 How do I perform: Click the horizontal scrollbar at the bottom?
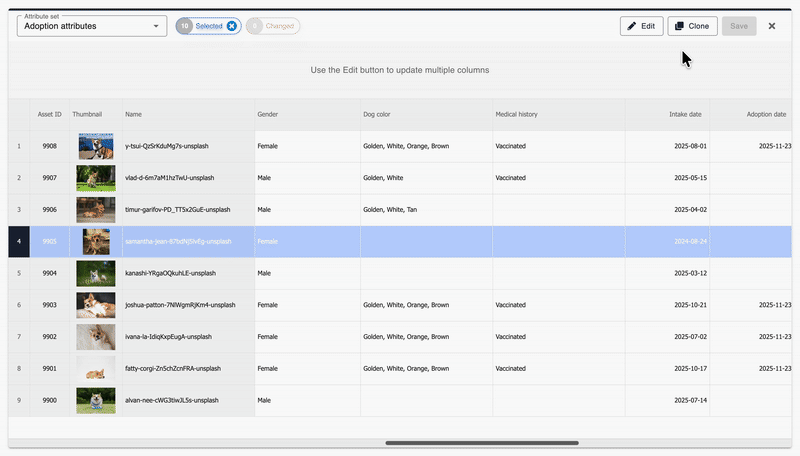click(x=481, y=442)
